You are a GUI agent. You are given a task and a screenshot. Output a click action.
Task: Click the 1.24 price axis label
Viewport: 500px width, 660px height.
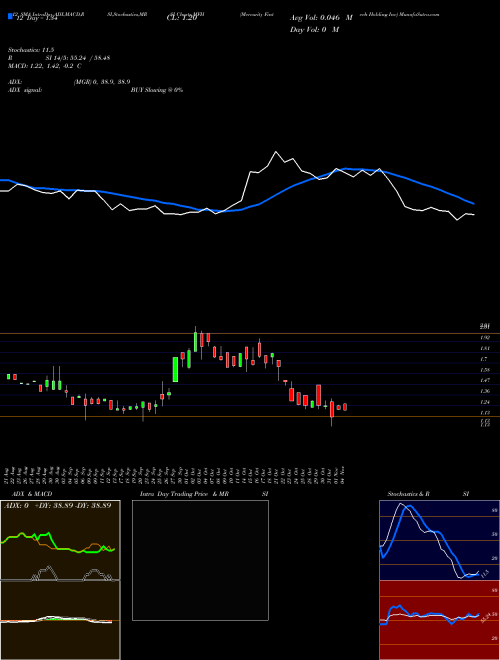pos(483,402)
